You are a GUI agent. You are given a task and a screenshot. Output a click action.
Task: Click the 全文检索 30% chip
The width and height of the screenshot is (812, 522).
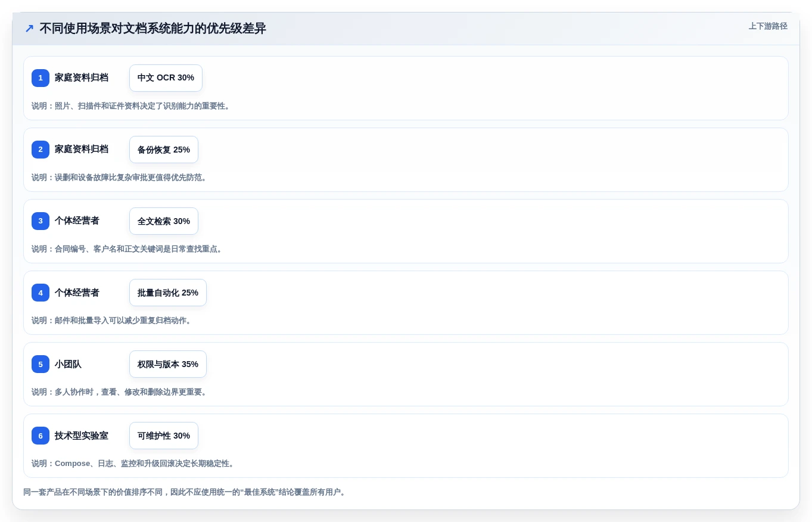pos(164,221)
